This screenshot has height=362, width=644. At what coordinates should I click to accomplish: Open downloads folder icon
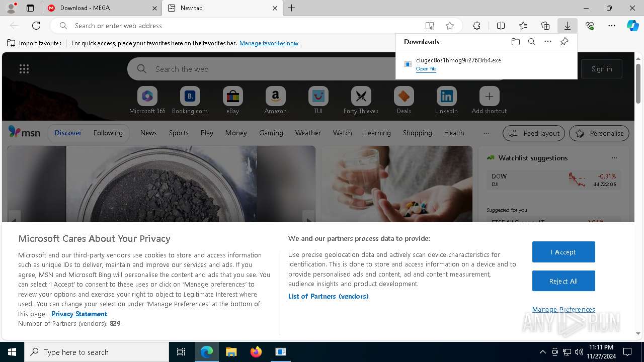pyautogui.click(x=516, y=42)
